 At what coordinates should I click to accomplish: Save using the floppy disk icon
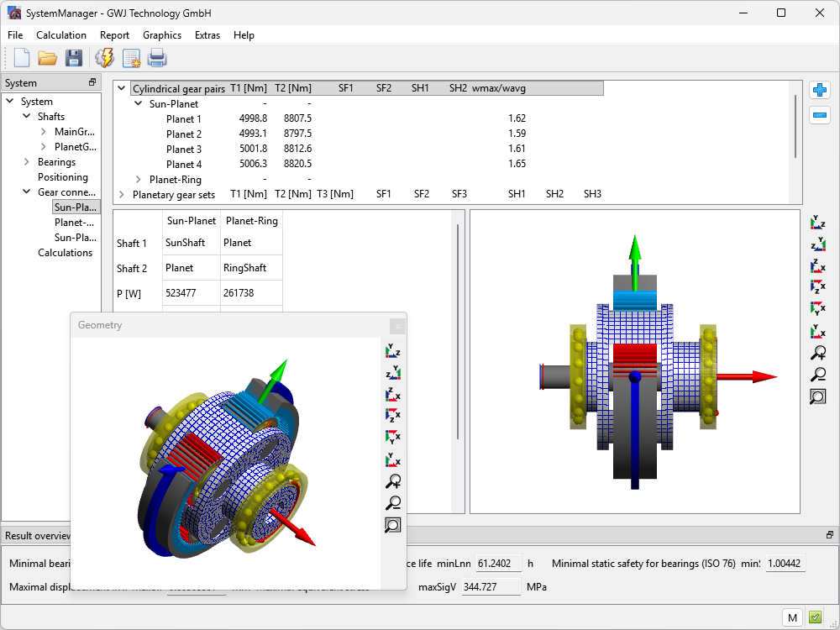point(74,58)
